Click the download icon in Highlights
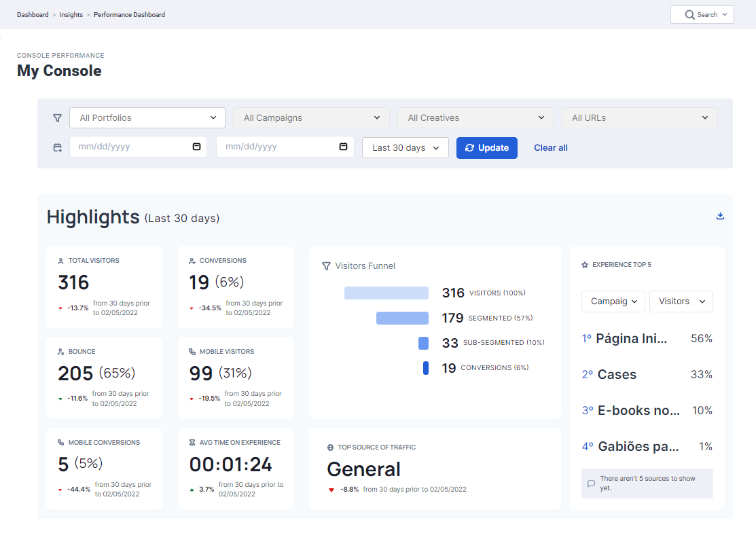This screenshot has height=548, width=756. (x=720, y=216)
